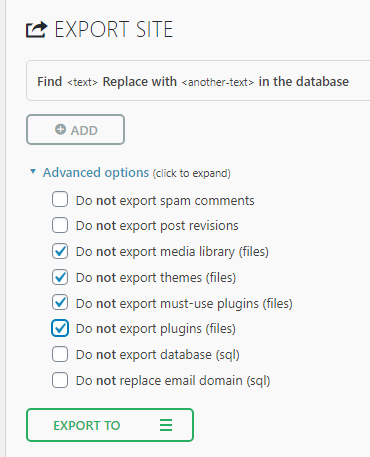Enable Do not export database (sql)
The height and width of the screenshot is (457, 370).
(60, 354)
